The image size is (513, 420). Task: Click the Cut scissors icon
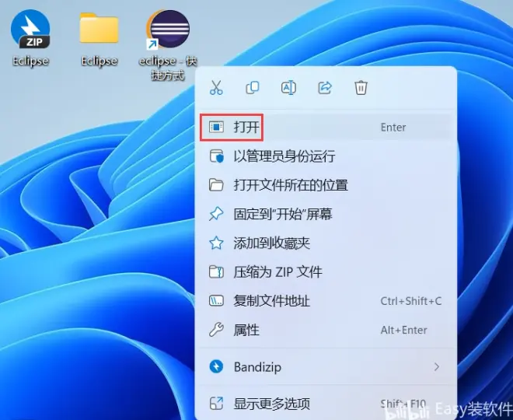coord(216,88)
